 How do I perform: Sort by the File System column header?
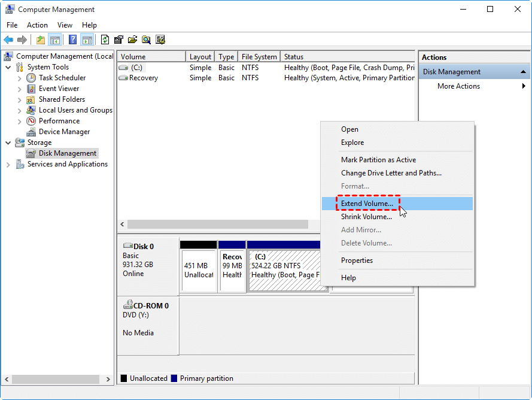coord(259,57)
